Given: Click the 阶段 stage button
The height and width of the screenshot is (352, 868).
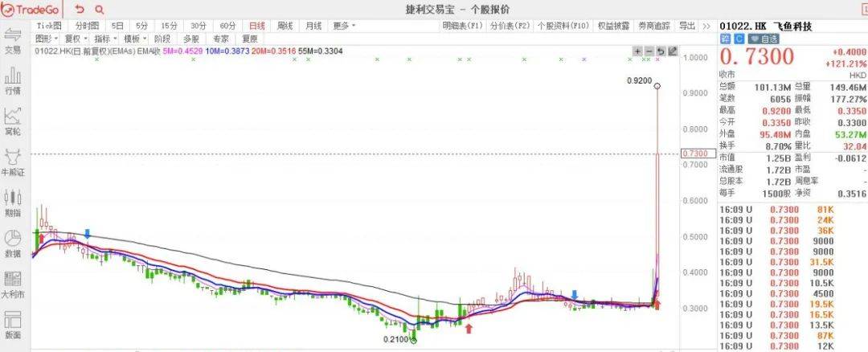Looking at the screenshot, I should pyautogui.click(x=162, y=39).
